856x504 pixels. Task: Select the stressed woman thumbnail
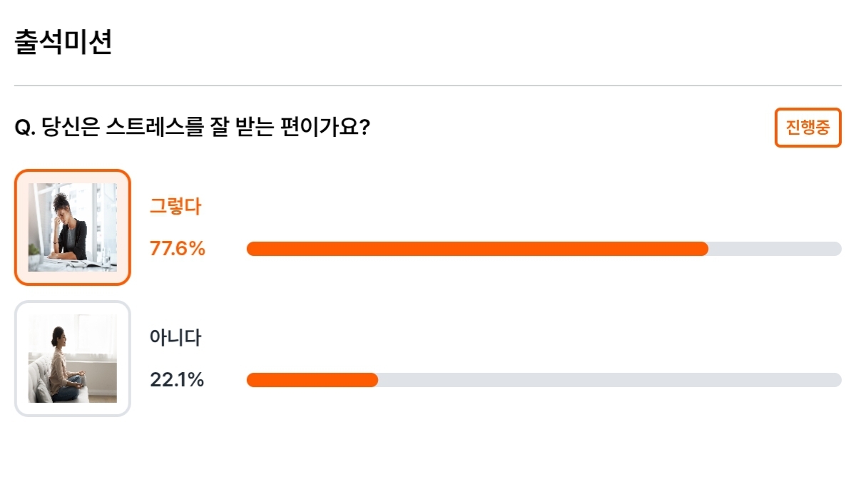click(73, 227)
